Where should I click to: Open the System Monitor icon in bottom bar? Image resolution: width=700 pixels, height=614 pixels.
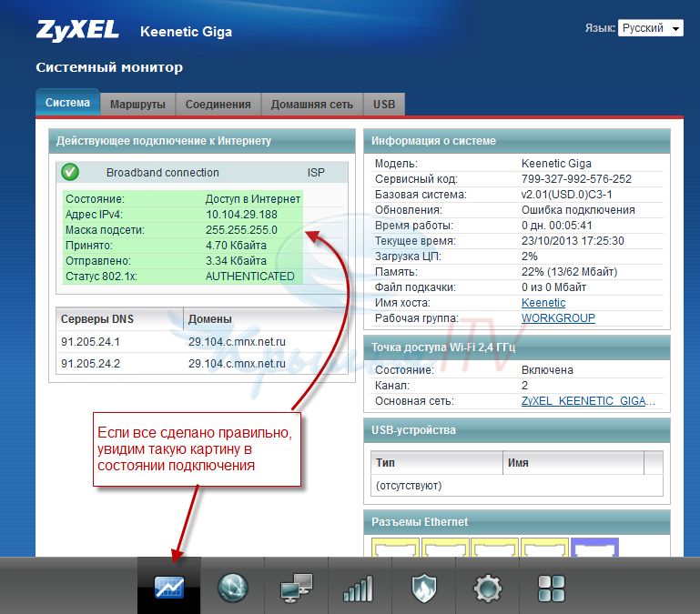[168, 588]
